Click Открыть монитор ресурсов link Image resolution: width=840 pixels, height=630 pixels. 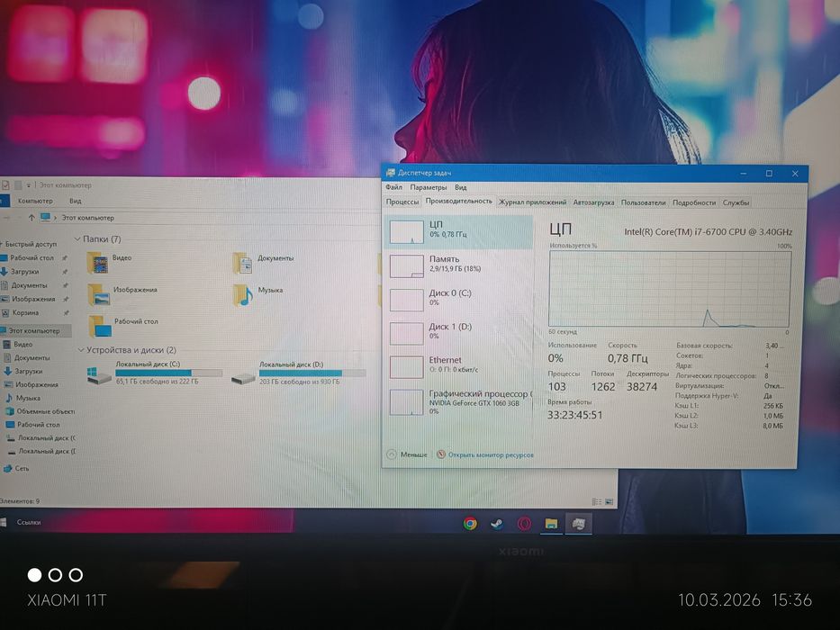[x=491, y=454]
